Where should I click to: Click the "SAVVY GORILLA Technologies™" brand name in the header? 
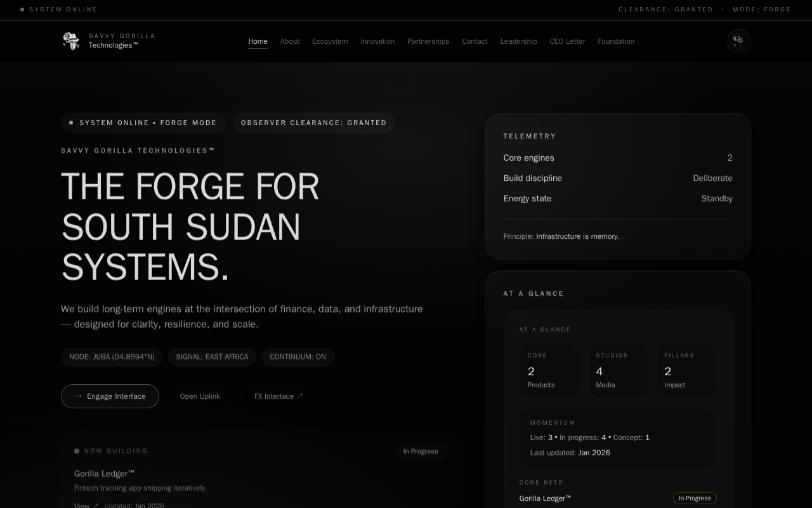(122, 41)
